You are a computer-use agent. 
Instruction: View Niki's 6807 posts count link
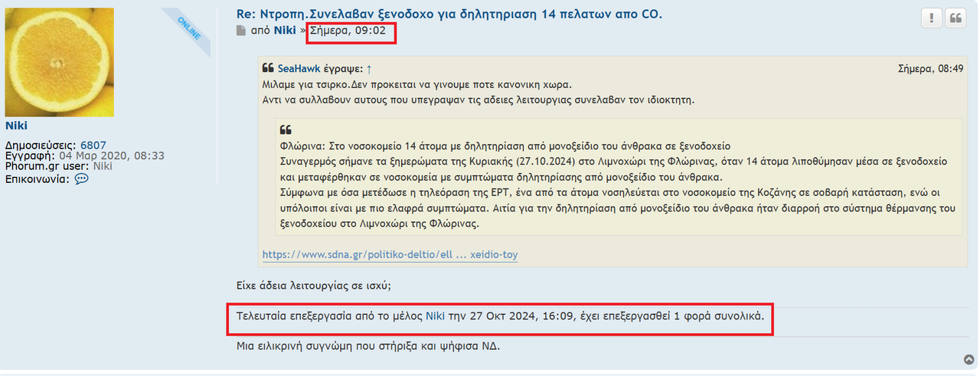(93, 145)
